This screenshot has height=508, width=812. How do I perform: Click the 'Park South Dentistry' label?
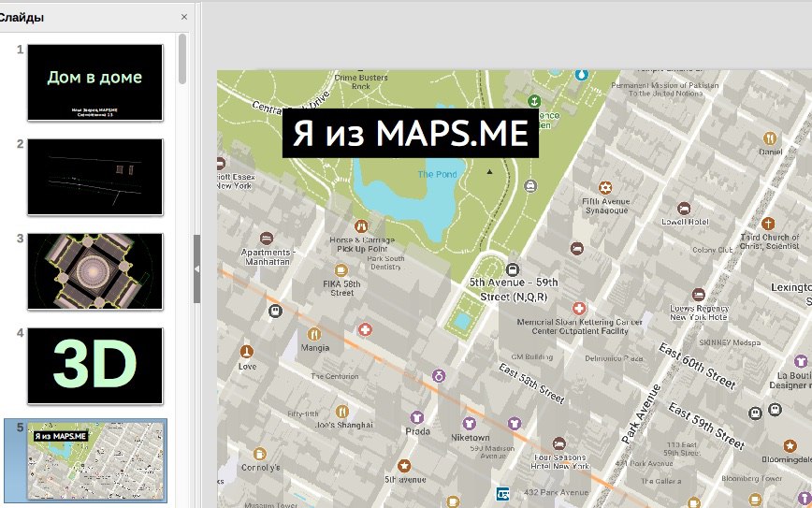click(385, 263)
